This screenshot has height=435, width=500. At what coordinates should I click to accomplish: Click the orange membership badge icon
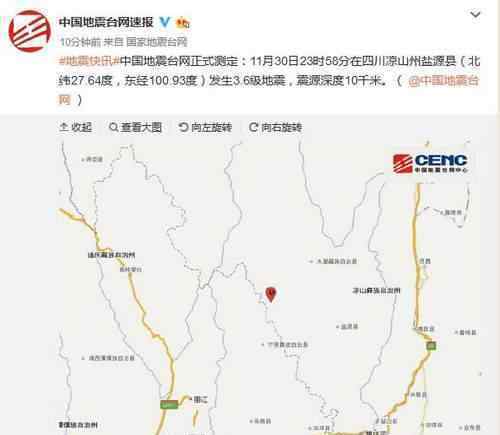coord(183,23)
